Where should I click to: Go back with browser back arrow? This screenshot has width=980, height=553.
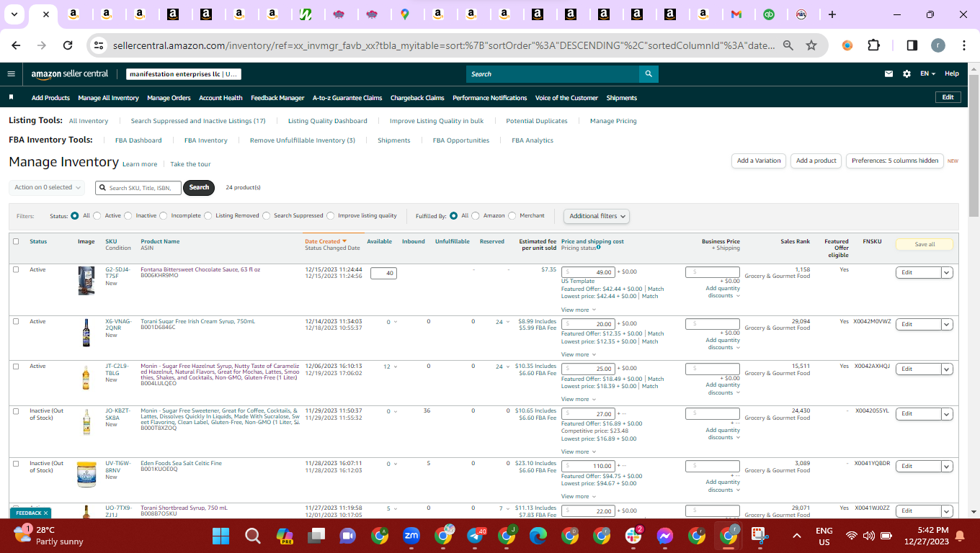pos(17,45)
